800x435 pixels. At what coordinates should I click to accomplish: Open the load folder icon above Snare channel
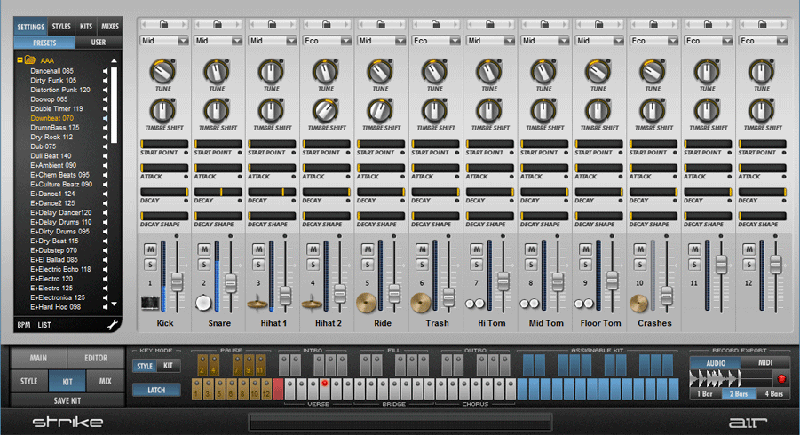217,24
